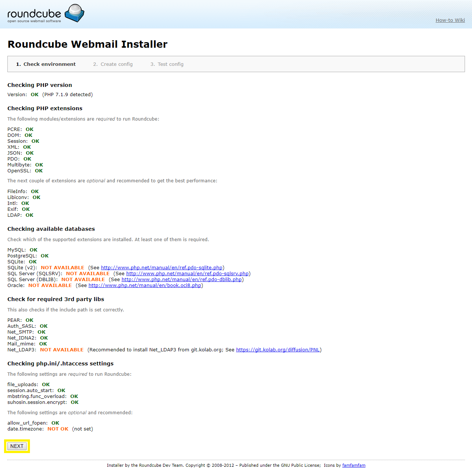Click the Multibyte OK row
This screenshot has height=476, width=472.
pyautogui.click(x=25, y=165)
